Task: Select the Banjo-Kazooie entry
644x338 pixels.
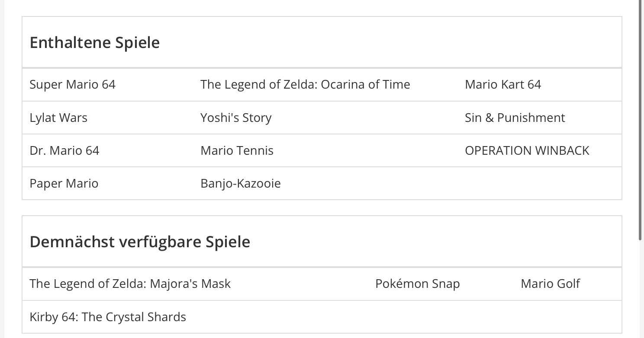Action: 240,183
